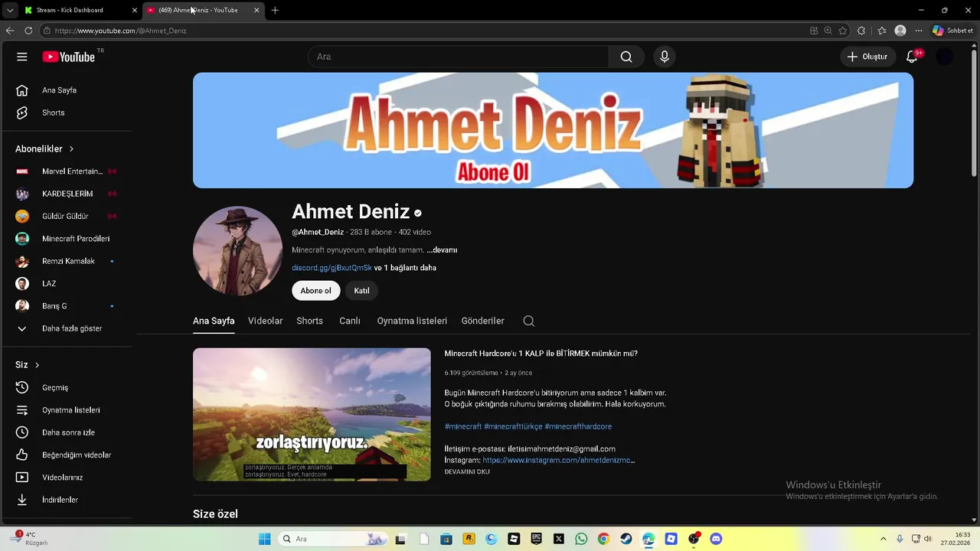Click the Ahmet Deniz channel avatar
The width and height of the screenshot is (980, 551).
(x=237, y=250)
